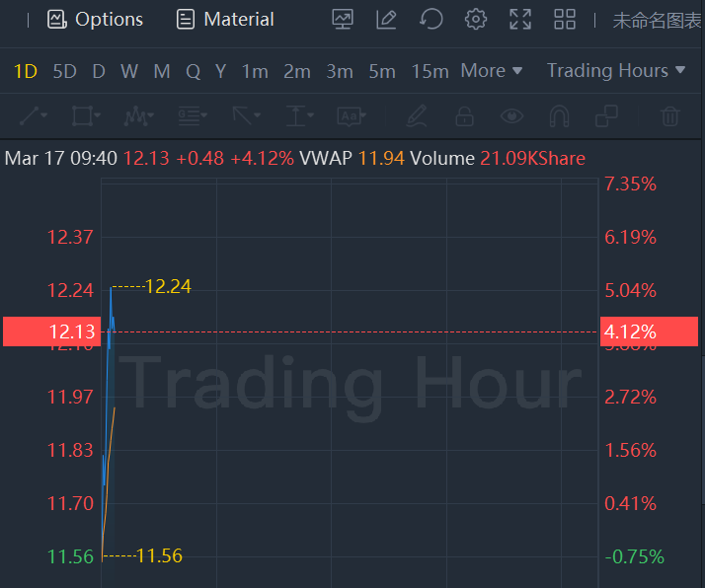
Task: Open the Options button
Action: (x=96, y=19)
